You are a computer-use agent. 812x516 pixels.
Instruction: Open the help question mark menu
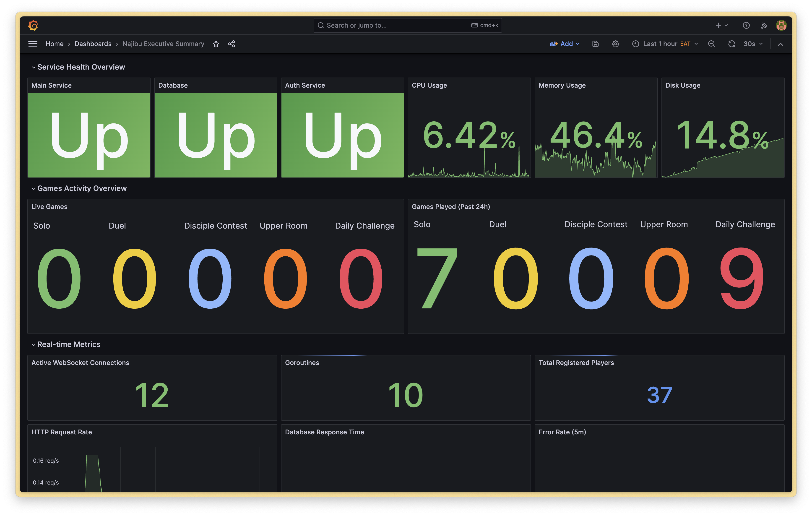coord(746,25)
